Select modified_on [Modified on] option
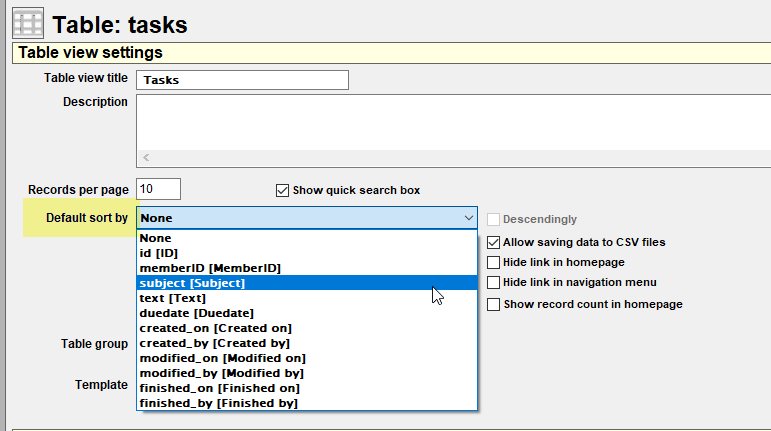 307,358
